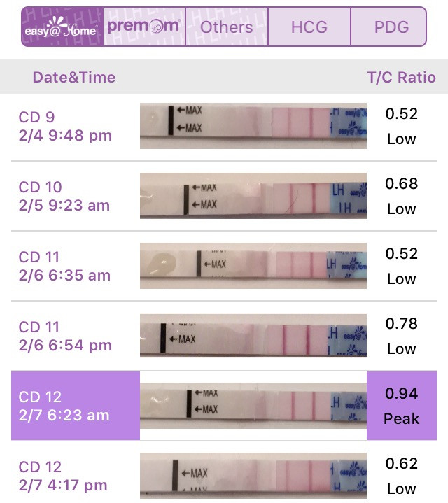Viewport: 448px width, 503px height.
Task: Tap the 0.94 Peak ratio result
Action: 402,406
